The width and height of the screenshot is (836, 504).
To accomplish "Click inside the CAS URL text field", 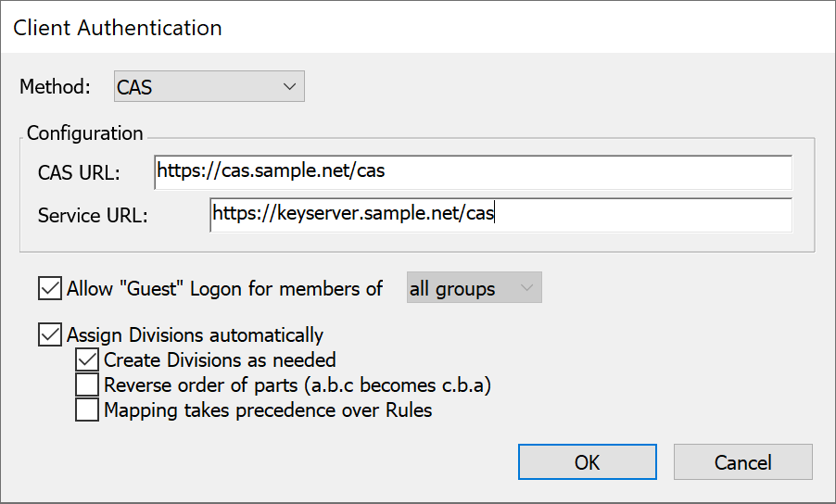I will 473,172.
